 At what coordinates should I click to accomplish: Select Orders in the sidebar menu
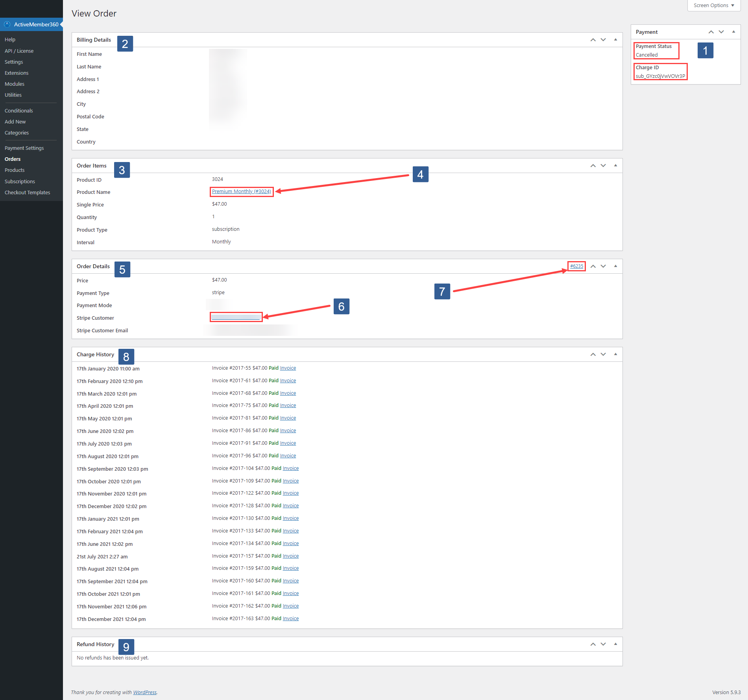(x=12, y=159)
